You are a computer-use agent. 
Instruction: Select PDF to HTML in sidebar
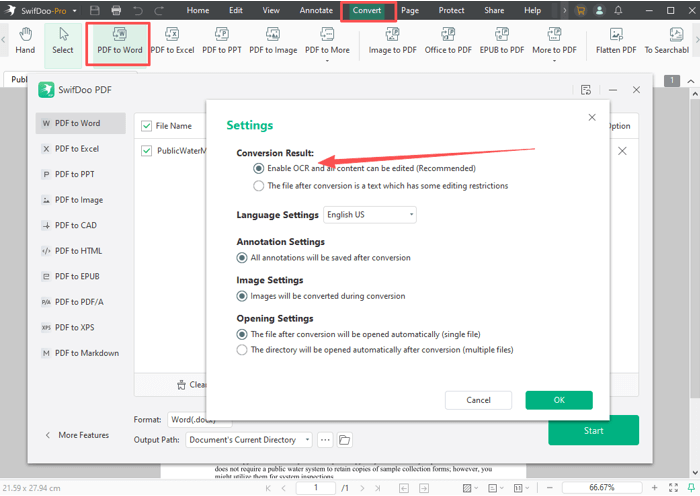click(81, 251)
